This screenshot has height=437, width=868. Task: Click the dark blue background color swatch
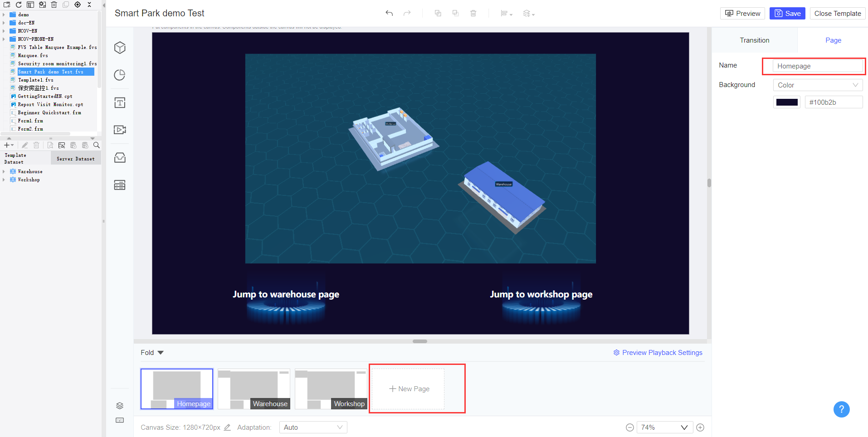coord(786,102)
